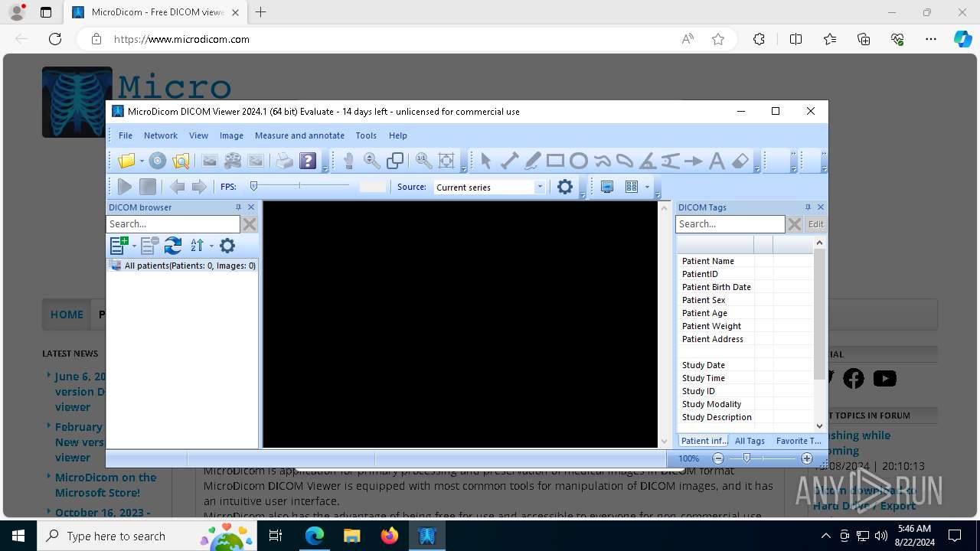Clear the DICOM browser search

coord(250,224)
